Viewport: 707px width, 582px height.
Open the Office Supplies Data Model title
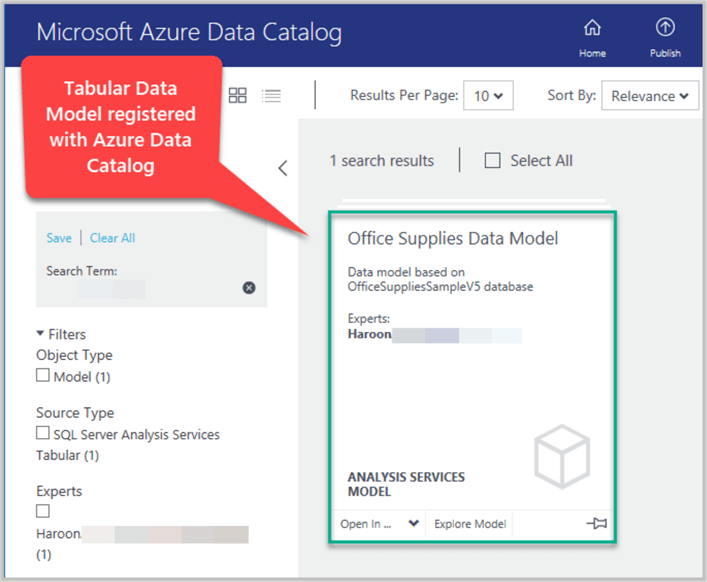click(x=453, y=238)
